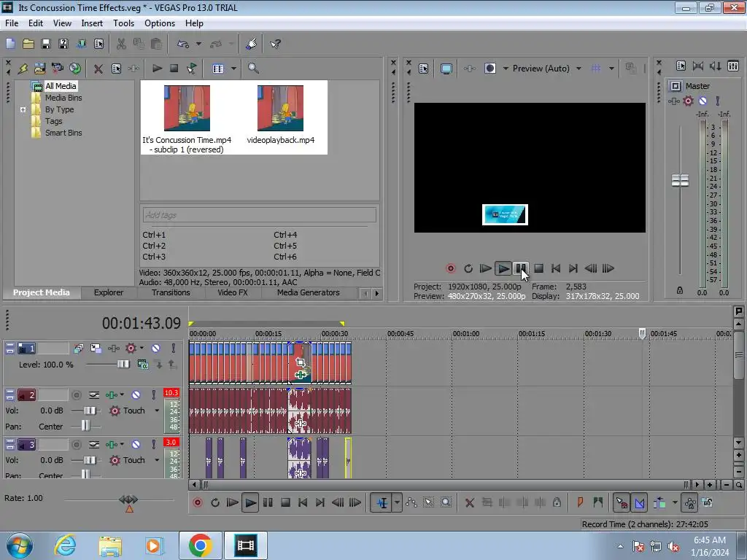Viewport: 747px width, 560px height.
Task: Open the Touch automation dropdown on track 3
Action: tap(157, 460)
